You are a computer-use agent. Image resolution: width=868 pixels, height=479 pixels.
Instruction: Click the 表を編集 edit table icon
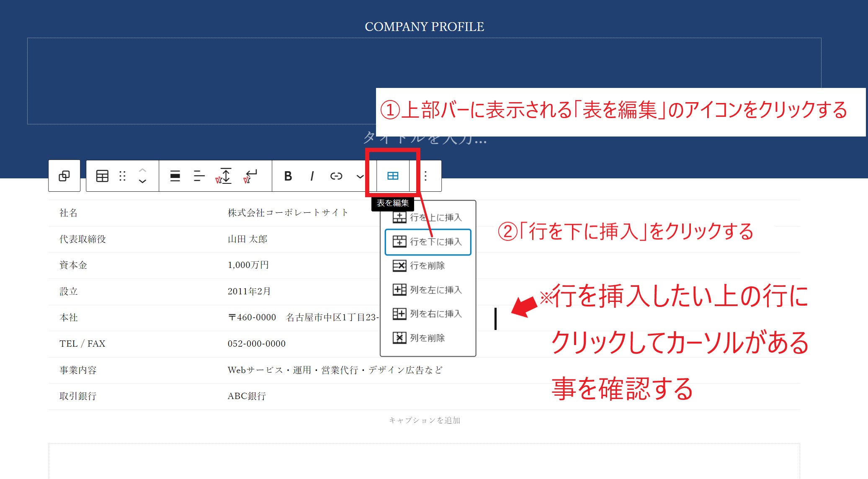pyautogui.click(x=393, y=176)
